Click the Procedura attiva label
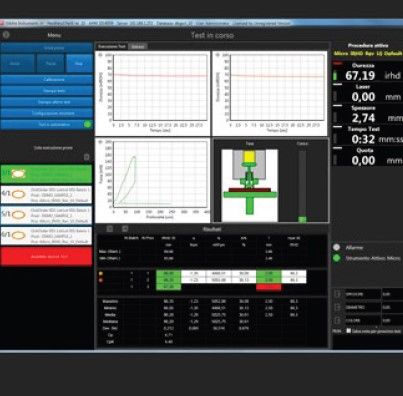403x396 pixels. pyautogui.click(x=368, y=46)
